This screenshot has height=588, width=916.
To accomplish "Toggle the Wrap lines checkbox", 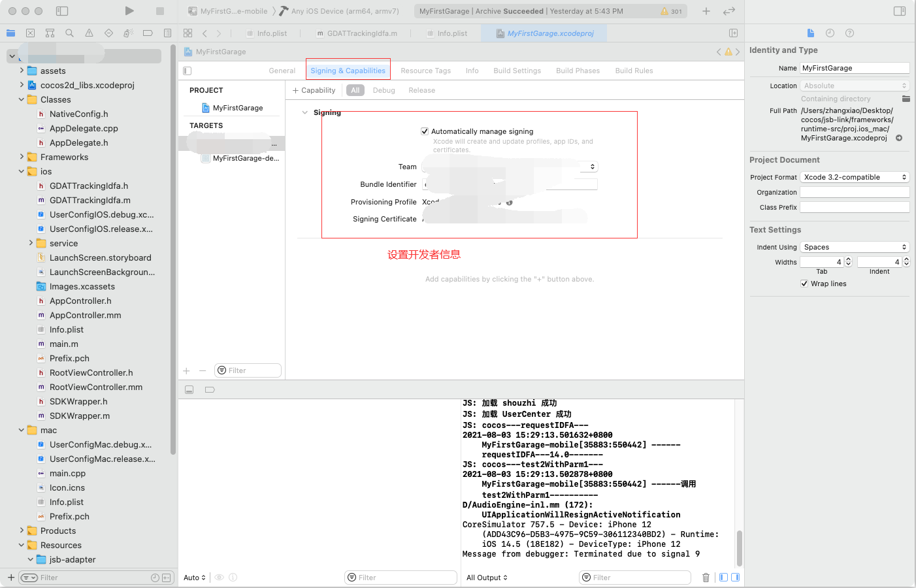I will click(804, 284).
